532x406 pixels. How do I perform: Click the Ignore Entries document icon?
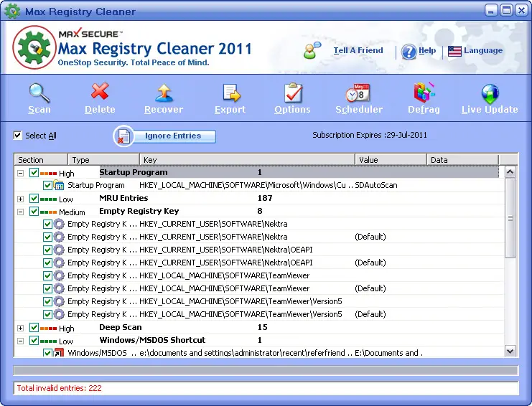(x=123, y=136)
